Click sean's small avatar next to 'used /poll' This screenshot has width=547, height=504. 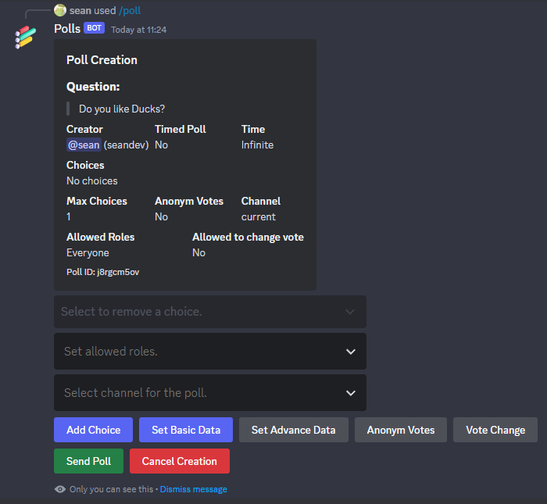point(60,10)
